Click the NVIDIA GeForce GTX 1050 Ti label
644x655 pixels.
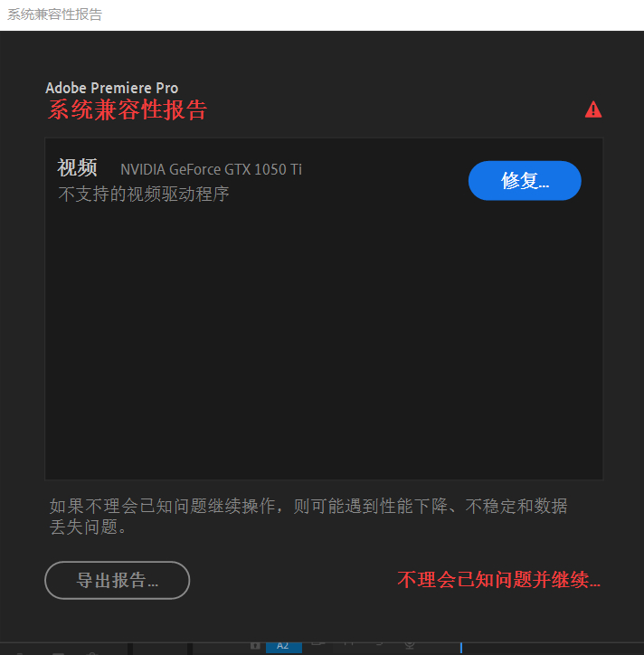click(211, 169)
